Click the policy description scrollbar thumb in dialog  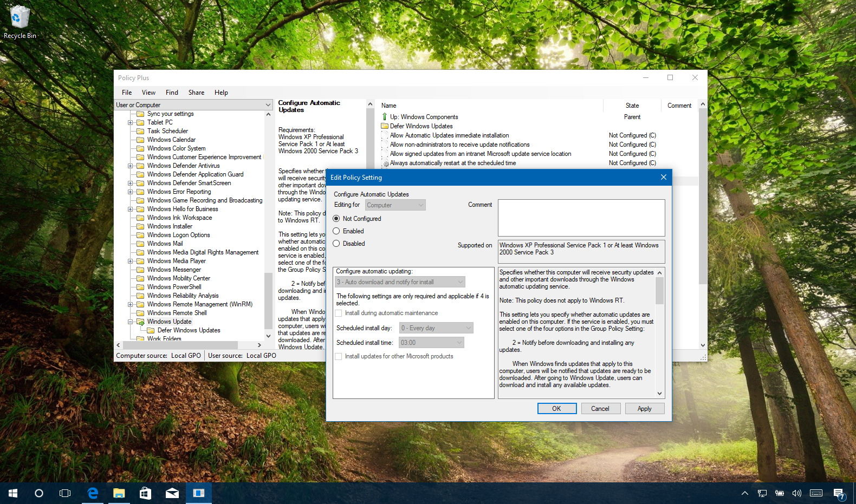659,291
